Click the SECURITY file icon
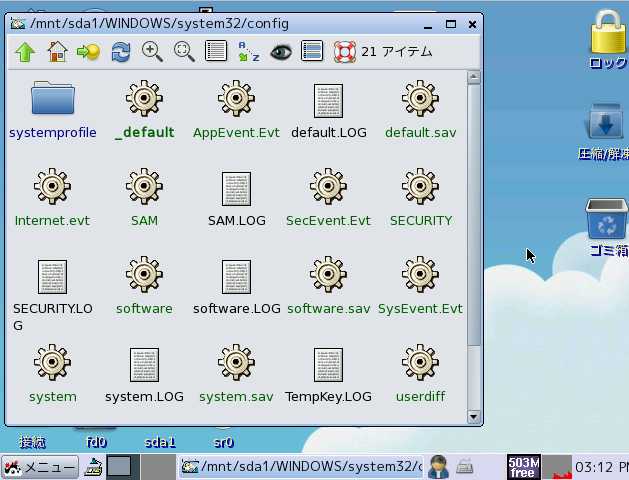 point(420,188)
